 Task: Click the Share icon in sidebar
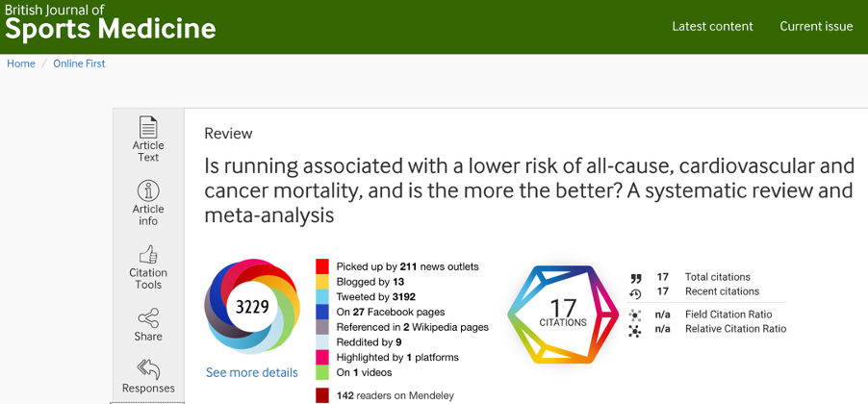click(x=148, y=318)
